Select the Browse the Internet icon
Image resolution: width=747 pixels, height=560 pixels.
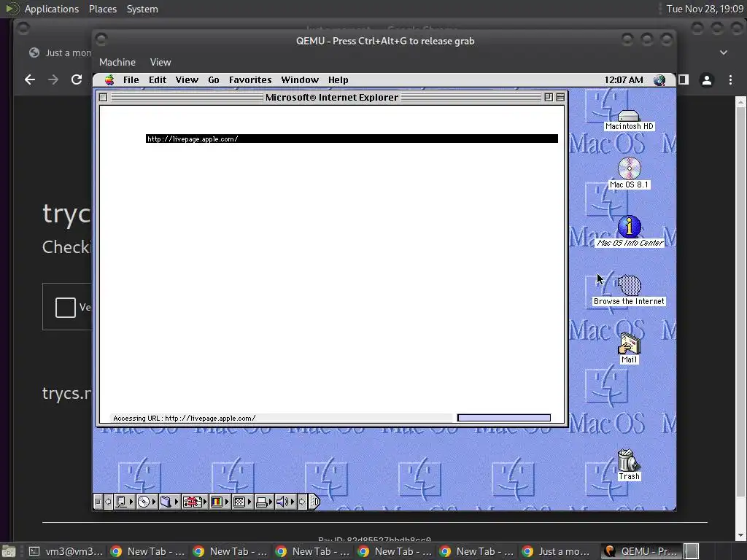[x=629, y=290]
